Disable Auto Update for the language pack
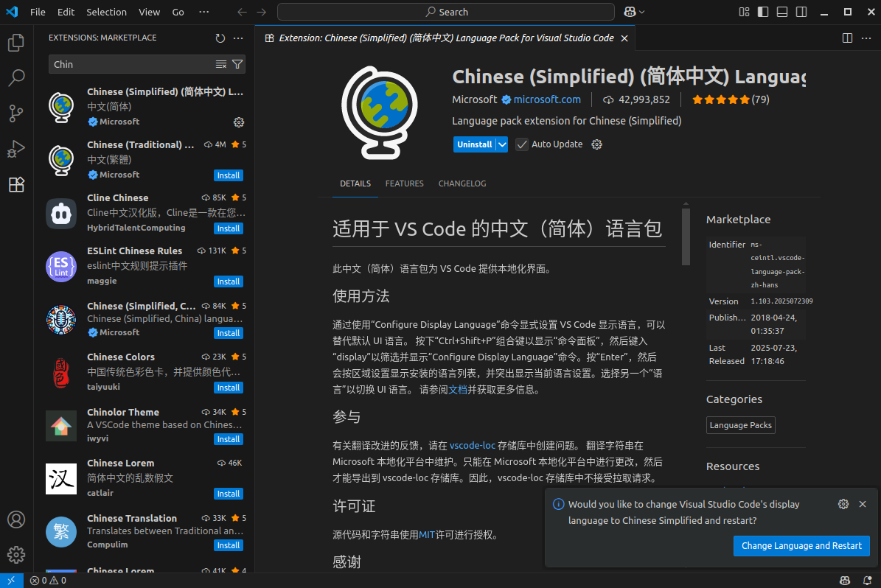Screen dimensions: 881x588 click(x=522, y=144)
